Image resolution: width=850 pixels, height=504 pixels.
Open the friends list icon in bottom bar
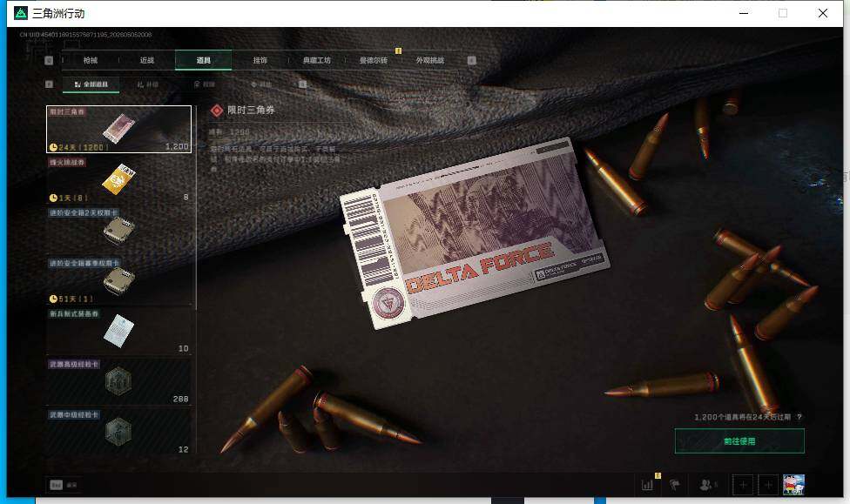(x=705, y=485)
